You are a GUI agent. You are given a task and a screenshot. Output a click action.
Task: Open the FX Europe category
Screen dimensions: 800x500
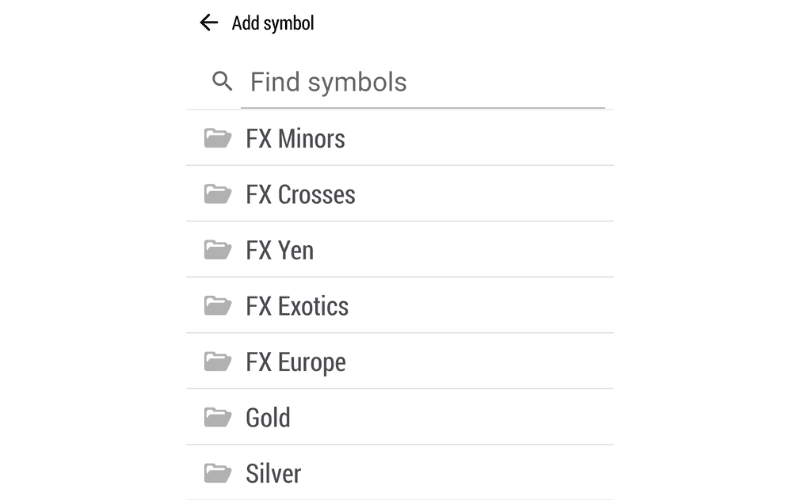coord(296,362)
